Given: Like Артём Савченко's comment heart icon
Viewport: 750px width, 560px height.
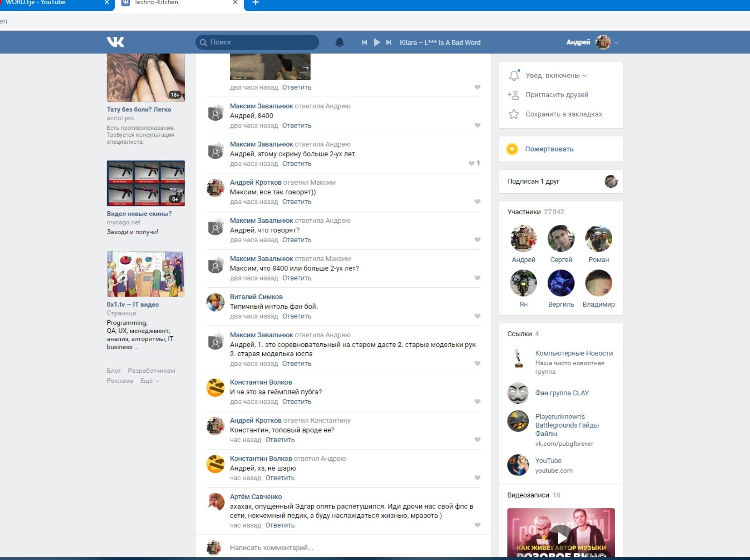Looking at the screenshot, I should point(477,525).
